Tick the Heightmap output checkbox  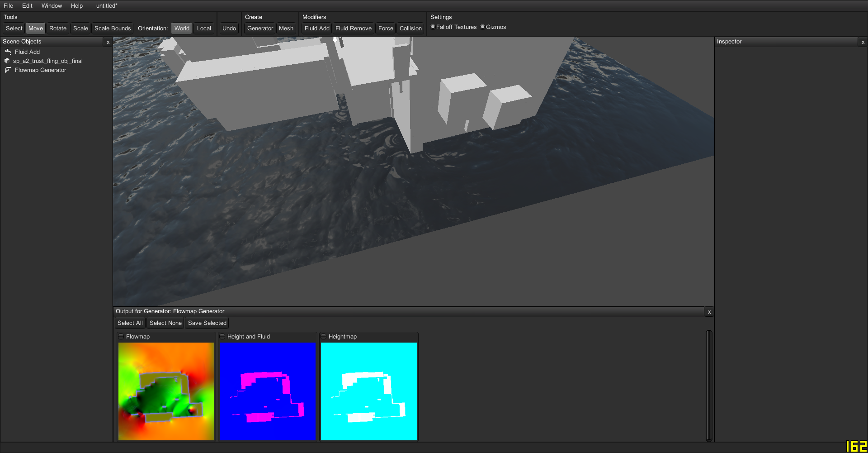(324, 337)
